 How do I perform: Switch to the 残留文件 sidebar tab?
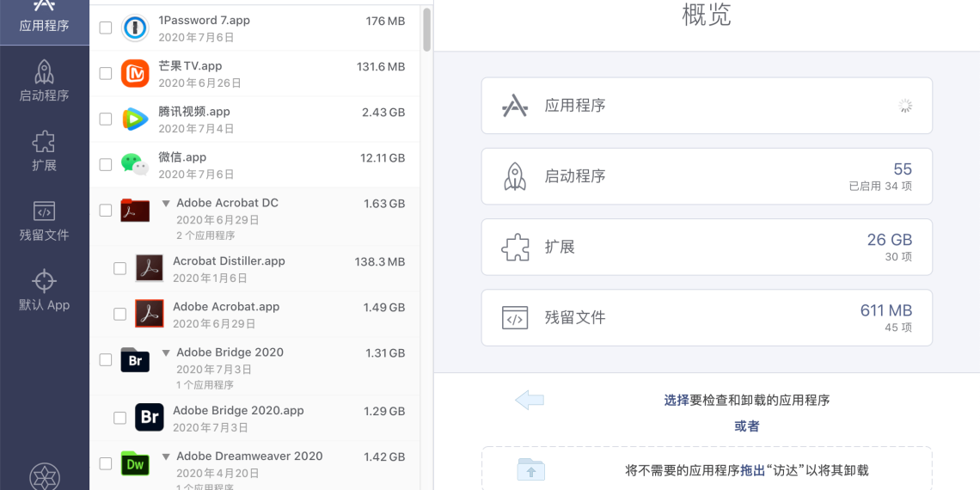pyautogui.click(x=45, y=221)
